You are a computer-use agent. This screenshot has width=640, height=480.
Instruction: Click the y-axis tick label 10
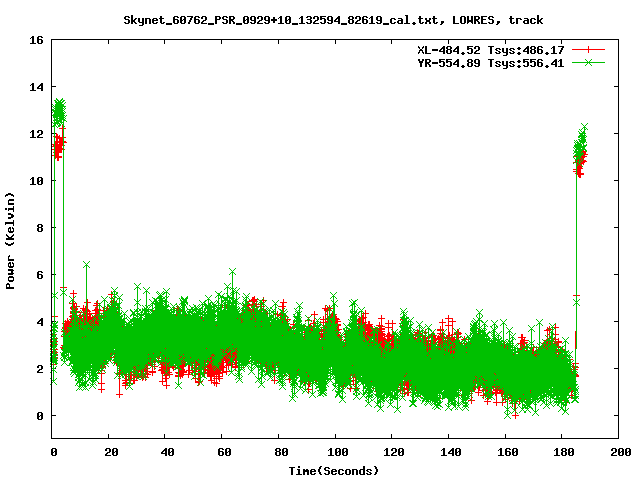36,181
